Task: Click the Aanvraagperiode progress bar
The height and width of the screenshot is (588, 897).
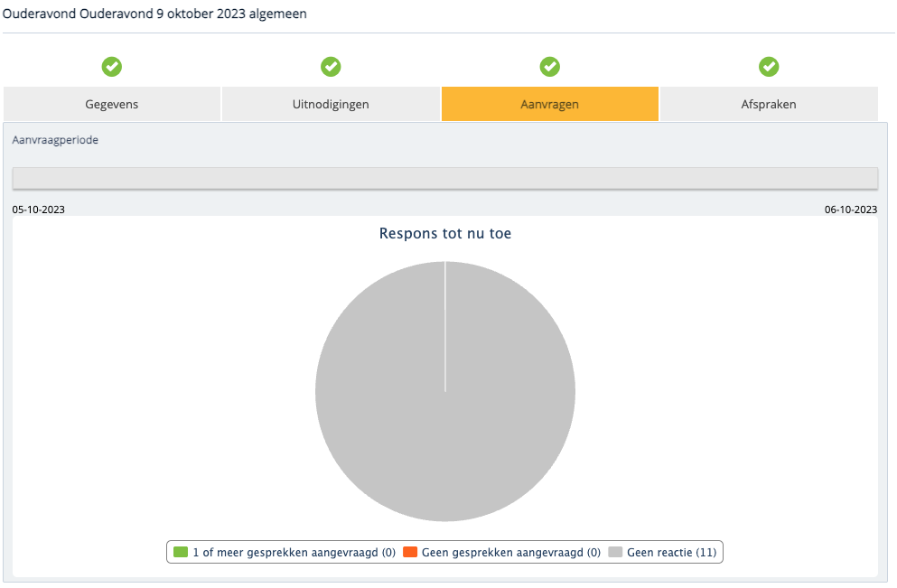Action: [444, 178]
